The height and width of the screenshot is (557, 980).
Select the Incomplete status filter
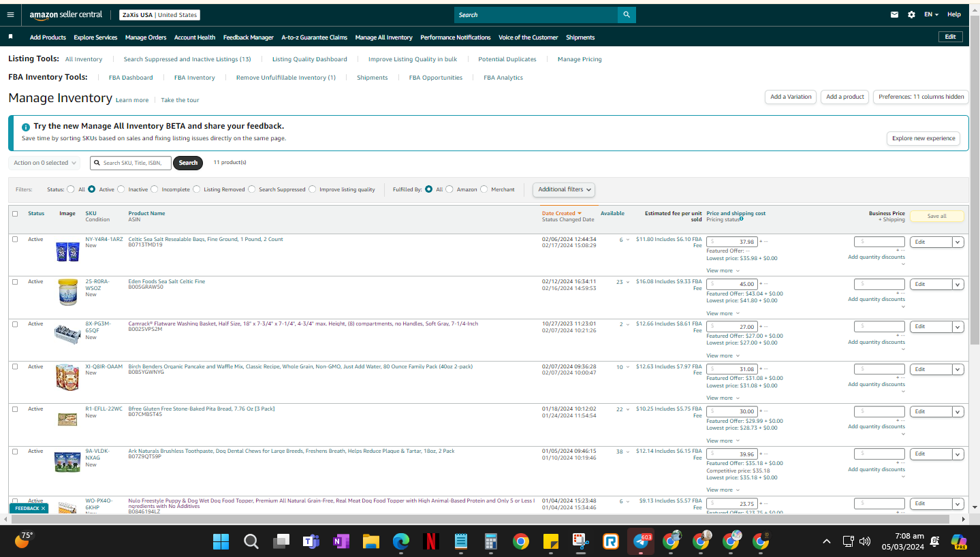[x=155, y=189]
